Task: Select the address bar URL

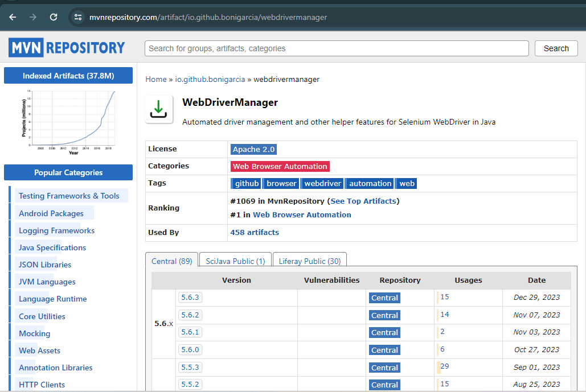Action: (x=208, y=17)
